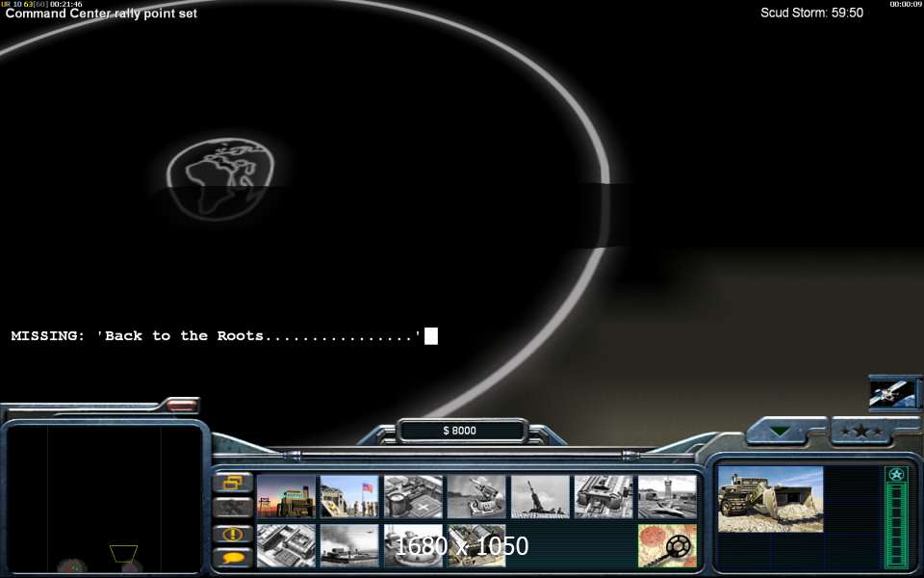Select the War Factory build icon

[x=604, y=497]
